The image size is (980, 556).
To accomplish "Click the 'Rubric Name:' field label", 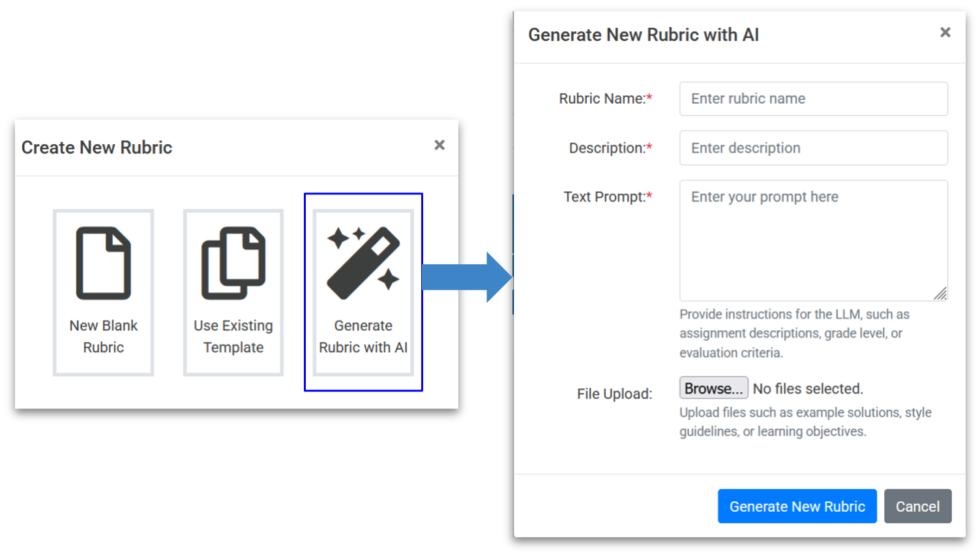I will point(602,99).
